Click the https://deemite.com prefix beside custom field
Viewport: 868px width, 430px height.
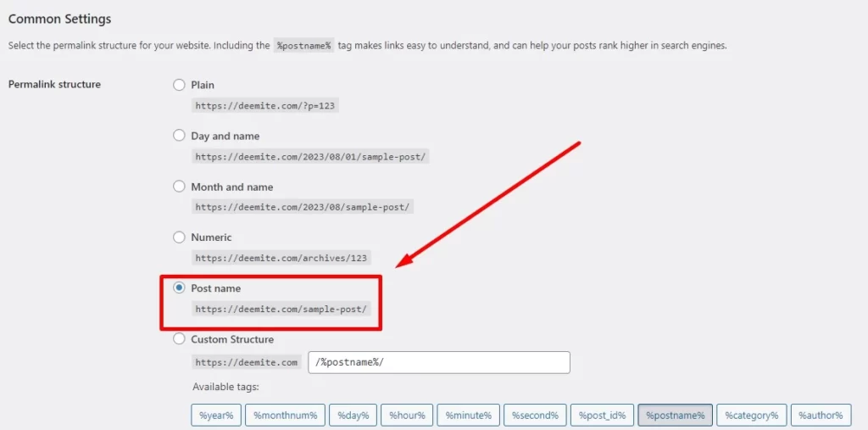(247, 362)
